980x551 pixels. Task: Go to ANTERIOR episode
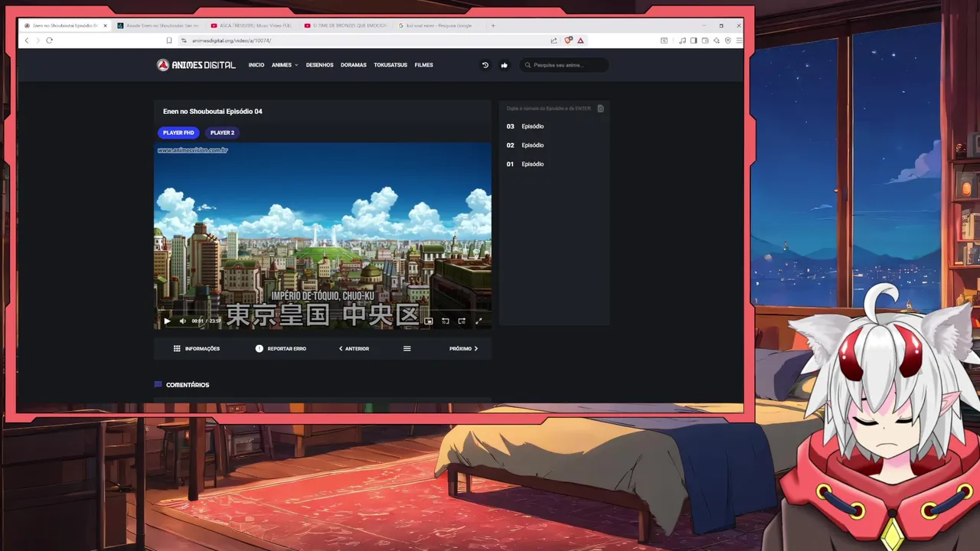tap(354, 349)
